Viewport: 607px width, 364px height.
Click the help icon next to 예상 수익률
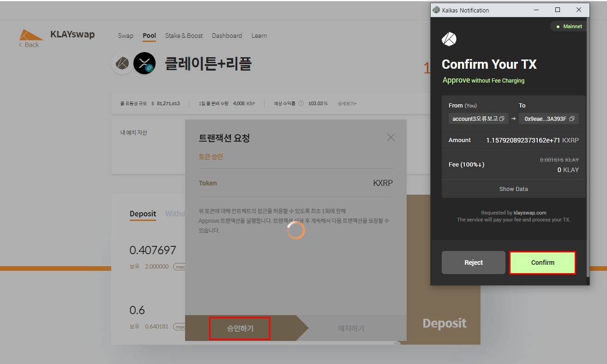301,103
